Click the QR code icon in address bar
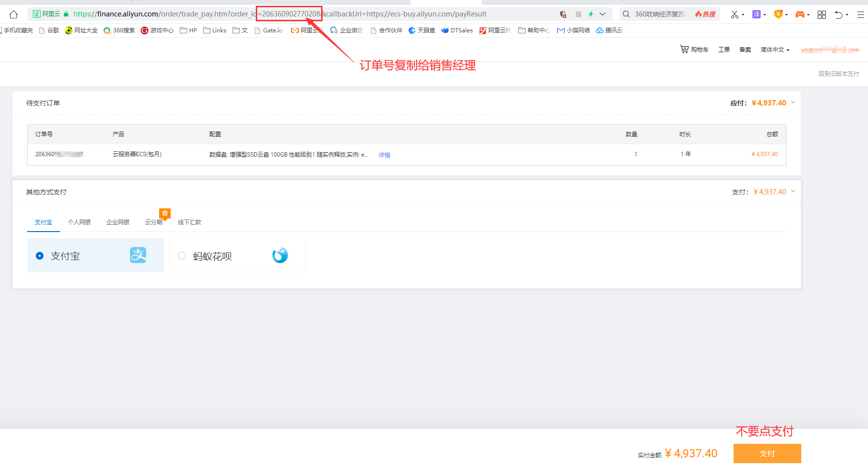 tap(578, 15)
